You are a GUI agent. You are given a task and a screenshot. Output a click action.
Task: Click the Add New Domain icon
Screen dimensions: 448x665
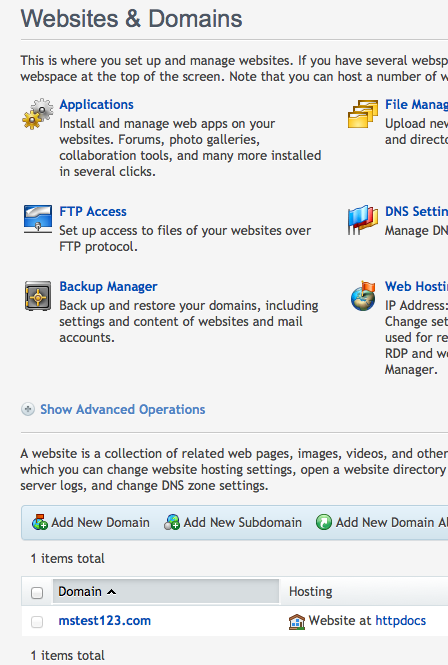tap(40, 522)
